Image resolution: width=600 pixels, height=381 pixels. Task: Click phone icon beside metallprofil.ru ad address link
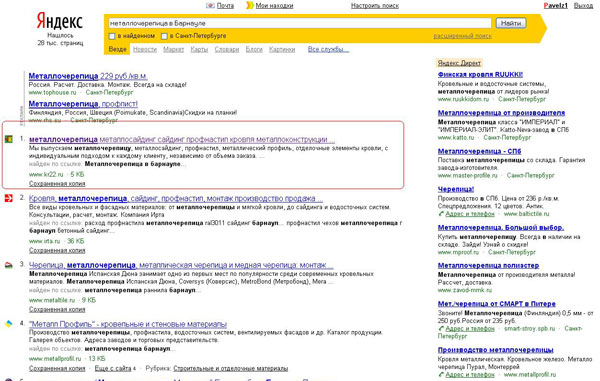tap(441, 374)
